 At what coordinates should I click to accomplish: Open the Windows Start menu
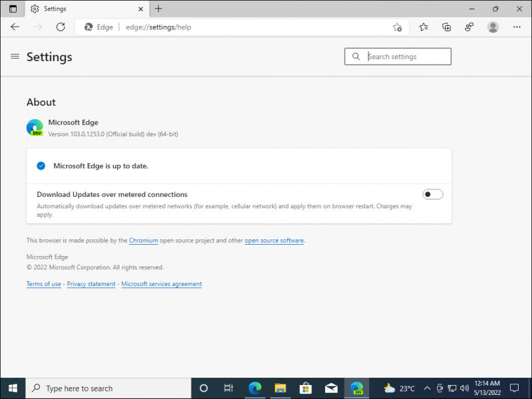coord(13,388)
